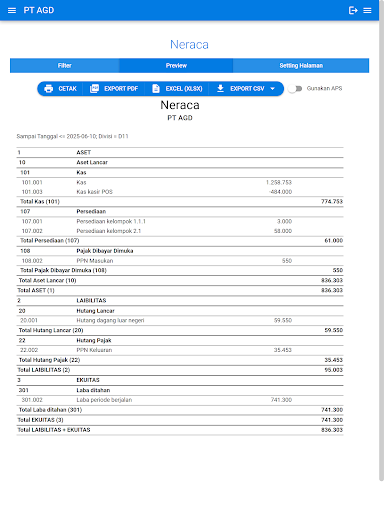The width and height of the screenshot is (384, 512).
Task: Click the EXCEL (XLSX) button label
Action: click(184, 89)
